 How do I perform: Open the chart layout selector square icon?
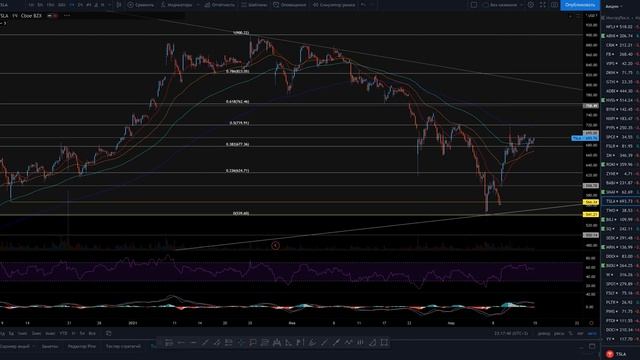(474, 5)
